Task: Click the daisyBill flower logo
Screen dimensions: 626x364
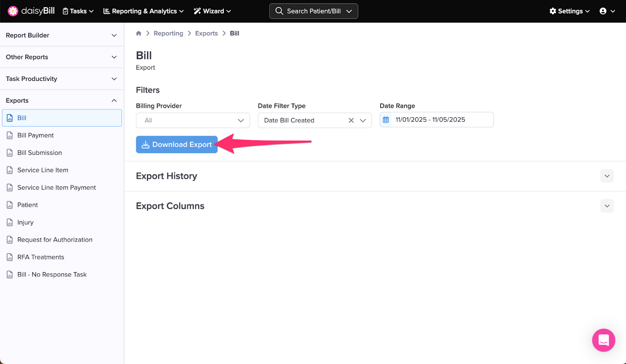Action: tap(13, 11)
